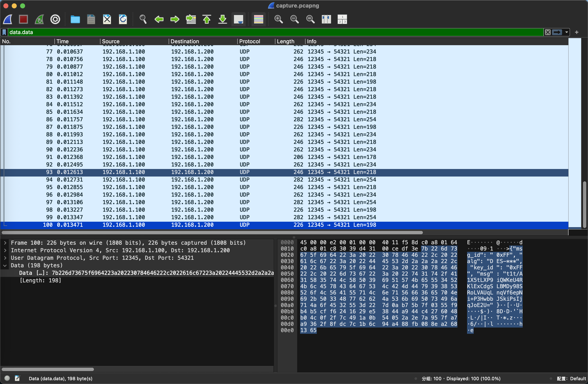Go to specified packet icon
This screenshot has width=588, height=384.
(x=191, y=19)
